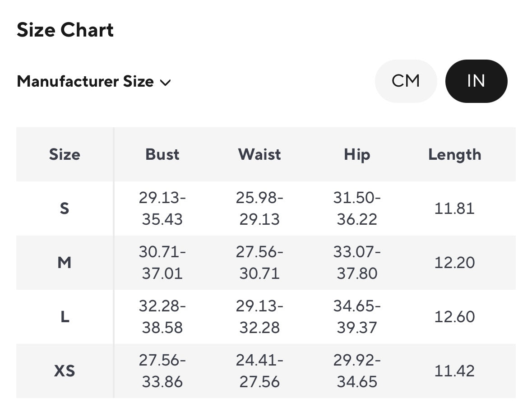
Task: Open the Manufacturer Size dropdown
Action: click(x=94, y=82)
